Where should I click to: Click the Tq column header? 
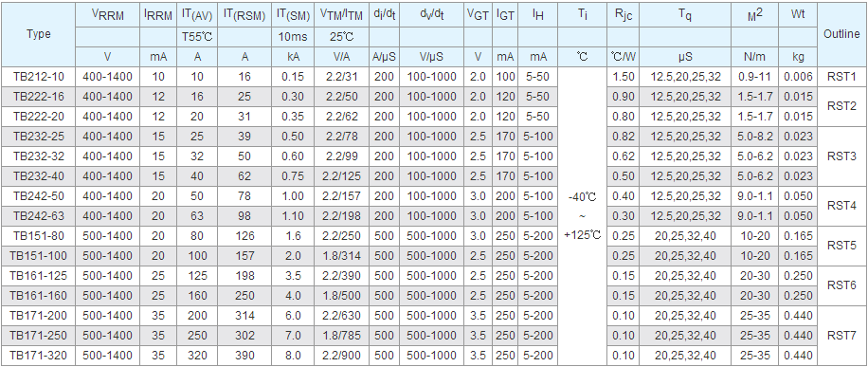click(685, 15)
